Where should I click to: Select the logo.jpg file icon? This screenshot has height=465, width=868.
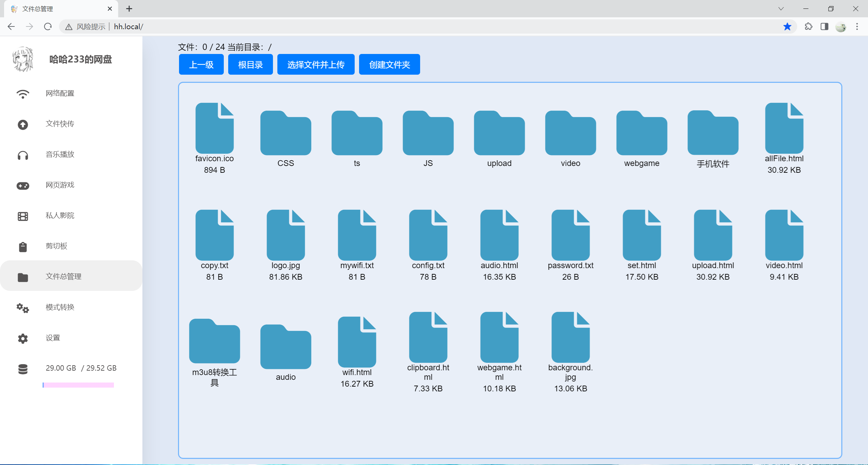coord(285,235)
